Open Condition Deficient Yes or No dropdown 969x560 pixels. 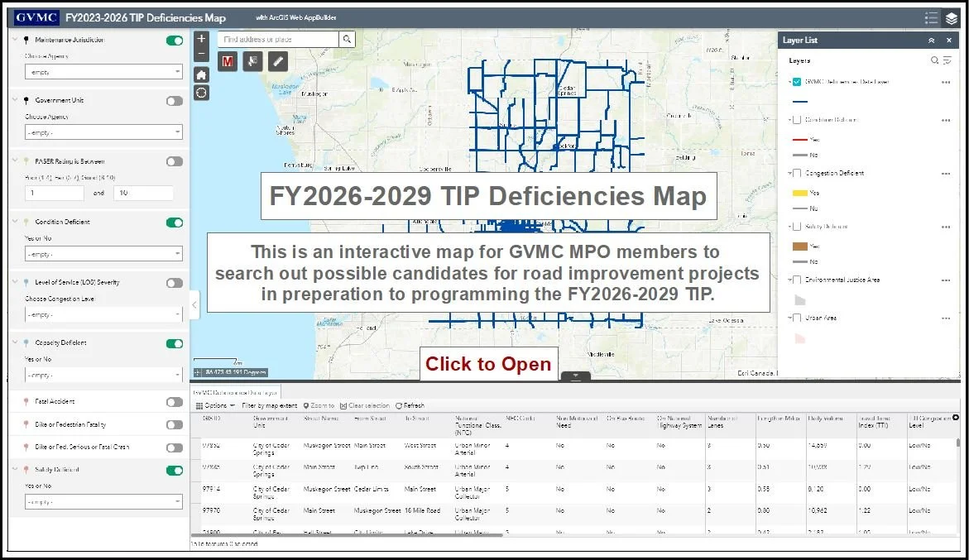[103, 254]
